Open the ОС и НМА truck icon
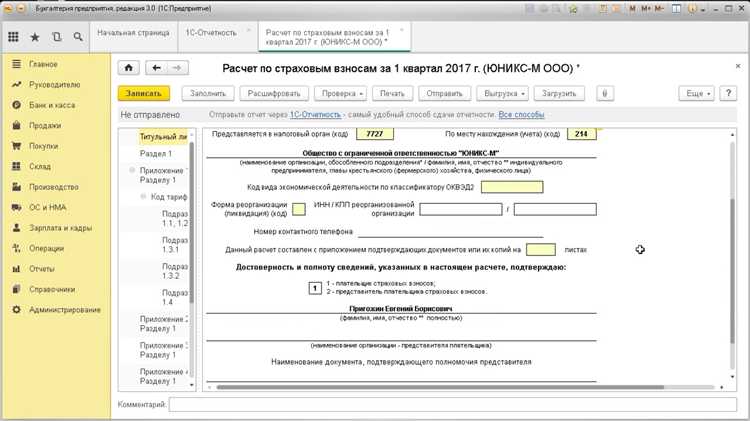The width and height of the screenshot is (750, 421). (x=16, y=207)
